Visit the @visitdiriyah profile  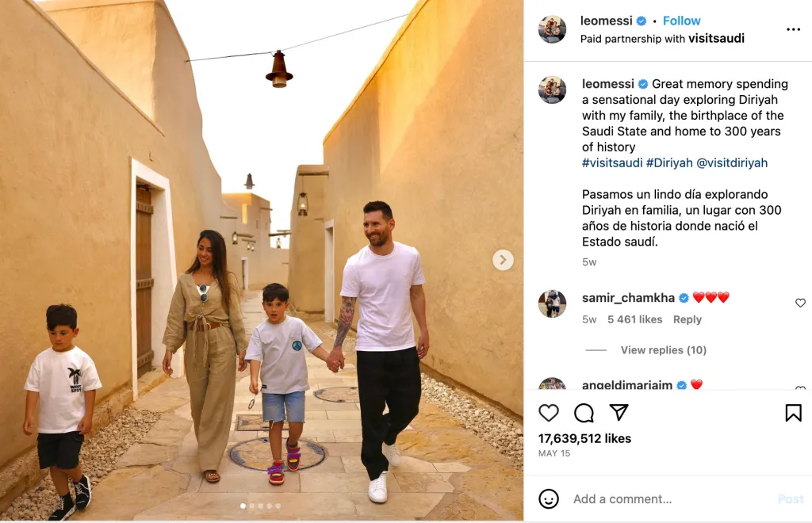pos(732,163)
